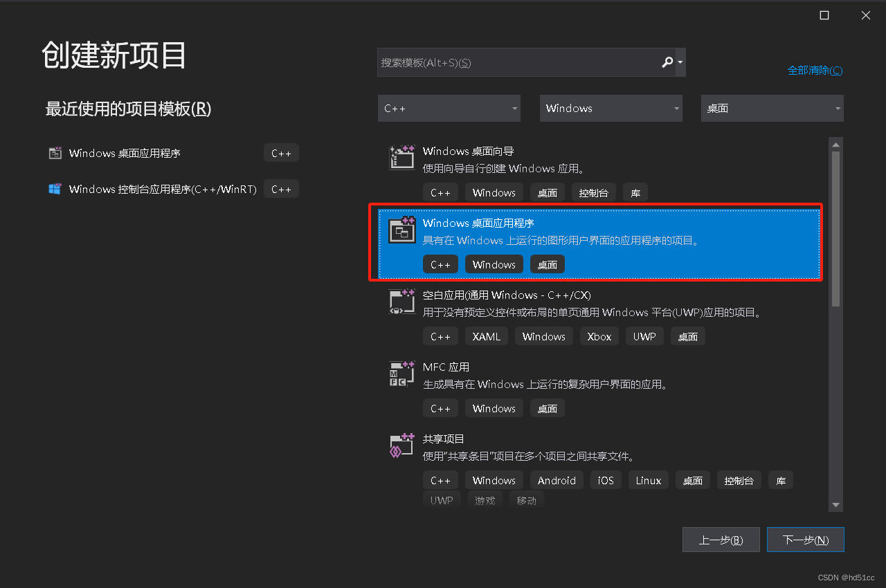This screenshot has width=886, height=588.
Task: Click the 共享项目 template icon
Action: [401, 445]
